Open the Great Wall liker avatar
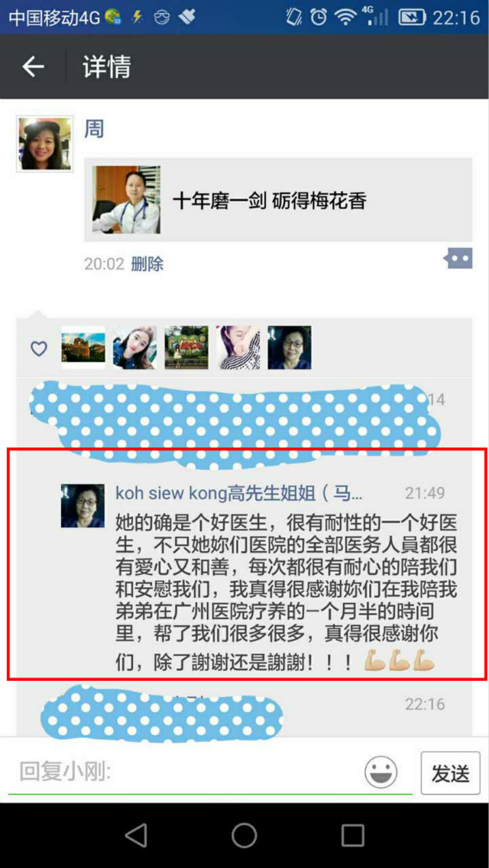 [x=83, y=347]
